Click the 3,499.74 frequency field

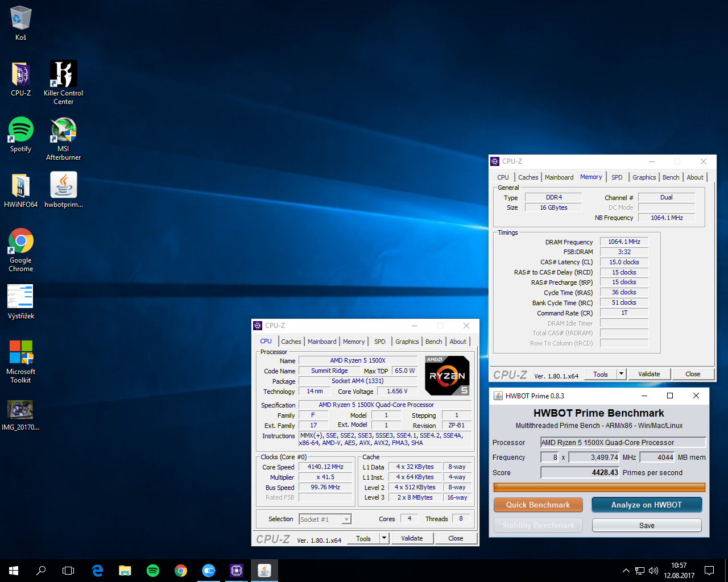pos(594,457)
